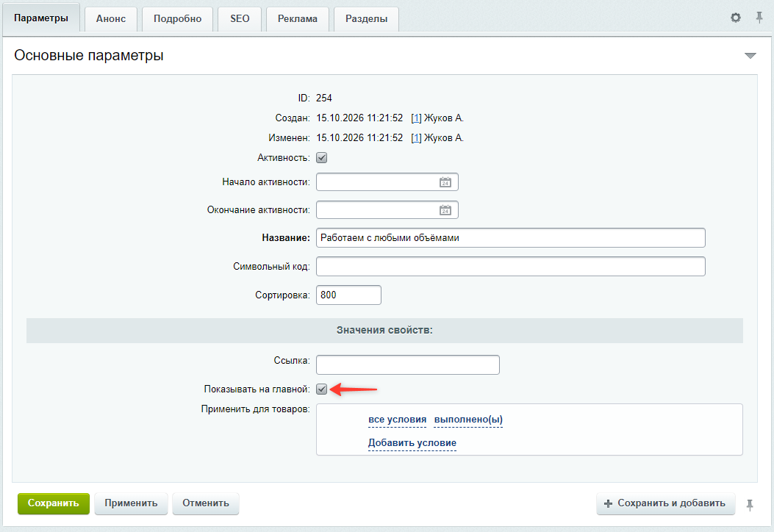The width and height of the screenshot is (774, 532).
Task: Focus the Название text field
Action: (x=510, y=238)
